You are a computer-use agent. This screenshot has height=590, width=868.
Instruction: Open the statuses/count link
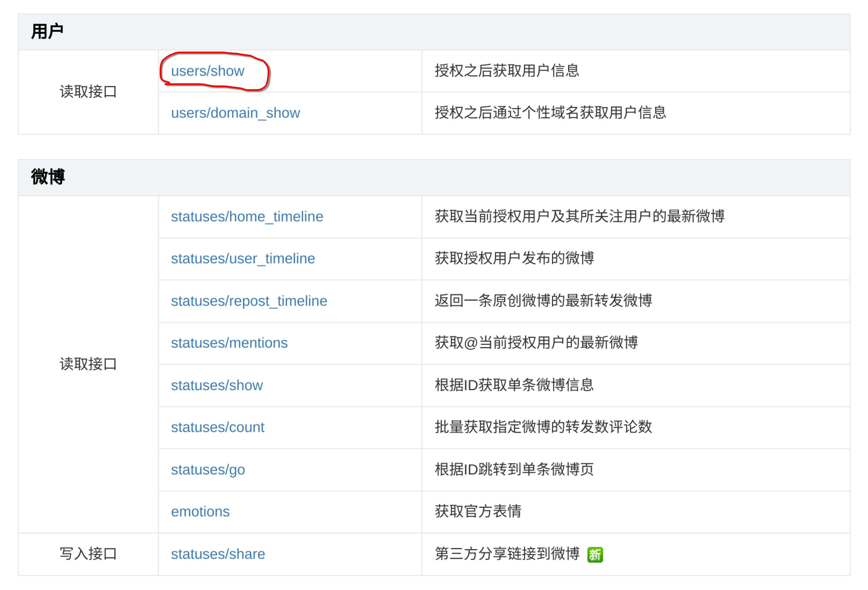pyautogui.click(x=217, y=427)
